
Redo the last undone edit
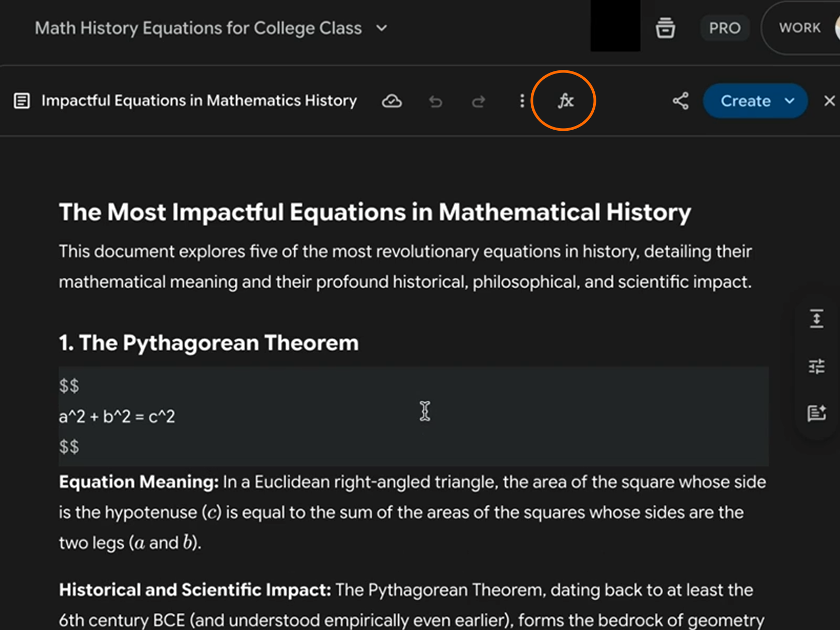478,101
